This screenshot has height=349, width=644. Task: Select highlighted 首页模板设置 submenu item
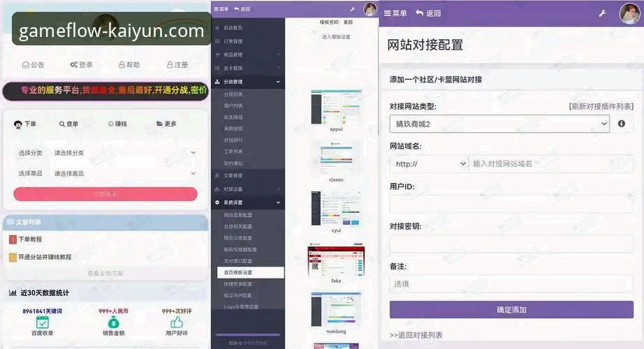[251, 273]
